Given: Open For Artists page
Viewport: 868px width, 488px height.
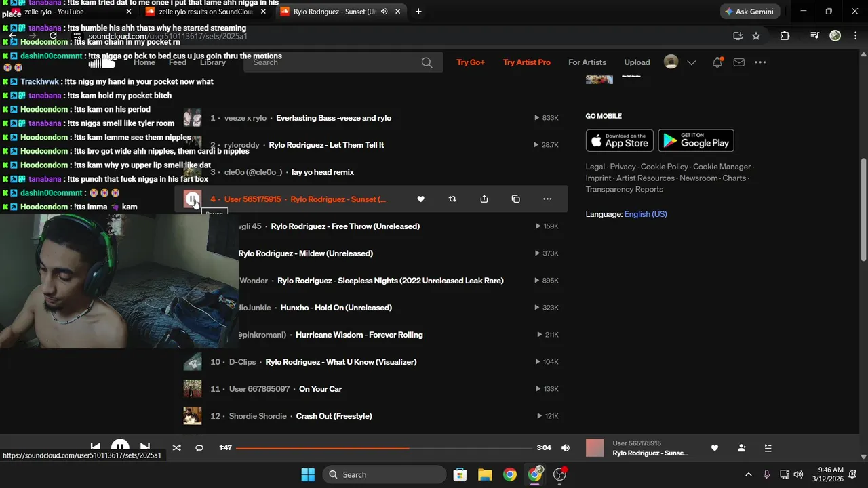Looking at the screenshot, I should 587,62.
